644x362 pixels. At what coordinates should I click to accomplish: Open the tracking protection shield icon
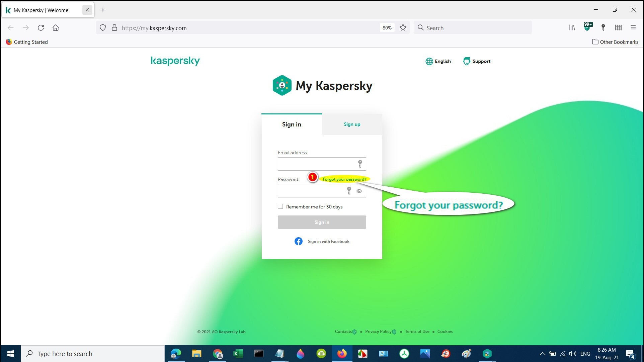[103, 28]
